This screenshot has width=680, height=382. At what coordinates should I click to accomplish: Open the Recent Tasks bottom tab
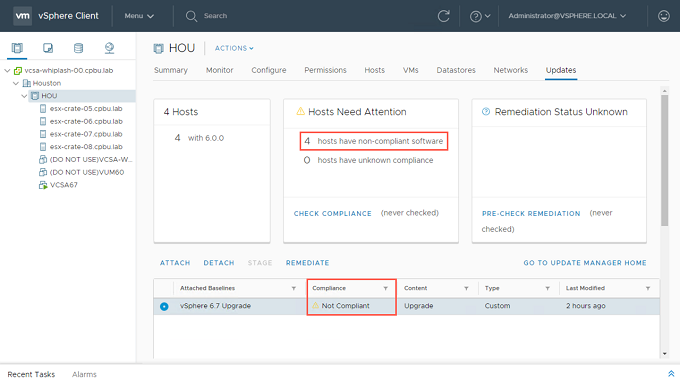[x=31, y=374]
